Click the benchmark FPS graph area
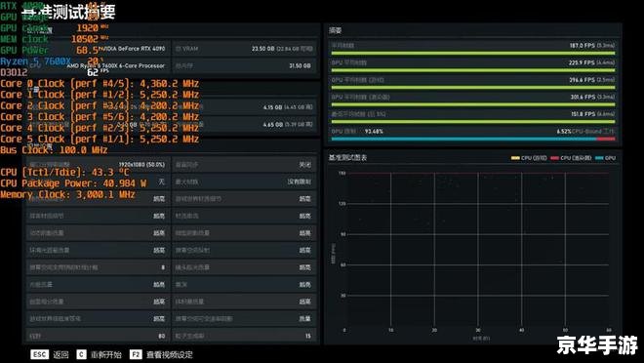This screenshot has width=644, height=363. click(x=478, y=251)
